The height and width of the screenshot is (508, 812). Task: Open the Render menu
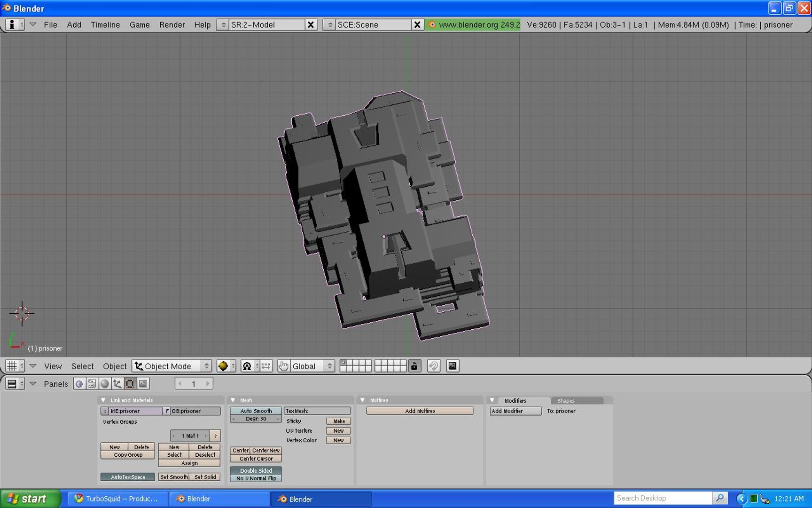click(172, 25)
